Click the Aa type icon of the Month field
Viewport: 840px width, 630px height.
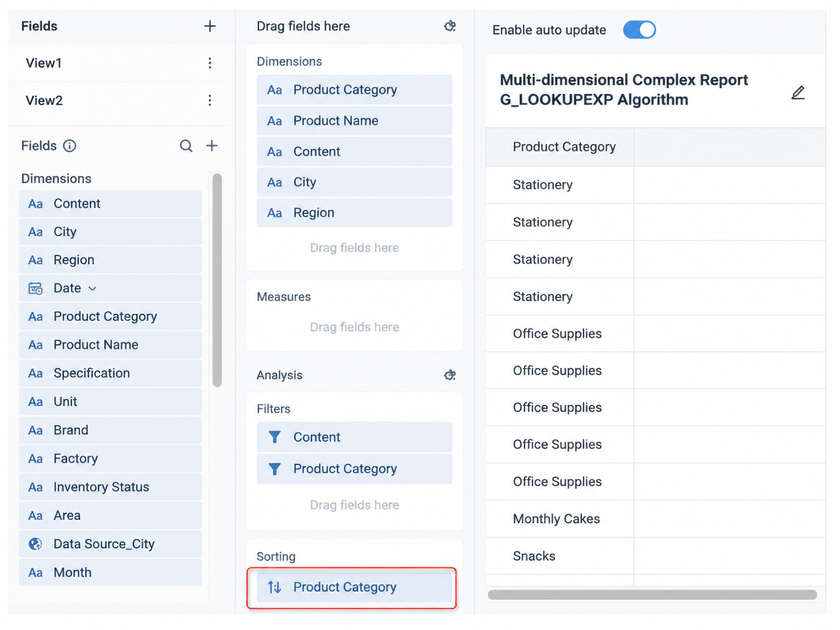tap(35, 573)
